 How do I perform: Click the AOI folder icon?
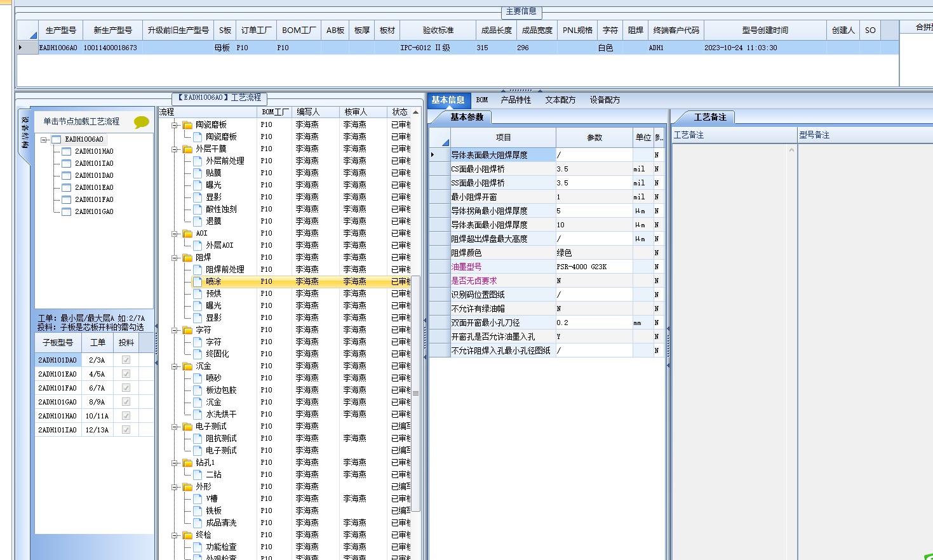tap(187, 234)
